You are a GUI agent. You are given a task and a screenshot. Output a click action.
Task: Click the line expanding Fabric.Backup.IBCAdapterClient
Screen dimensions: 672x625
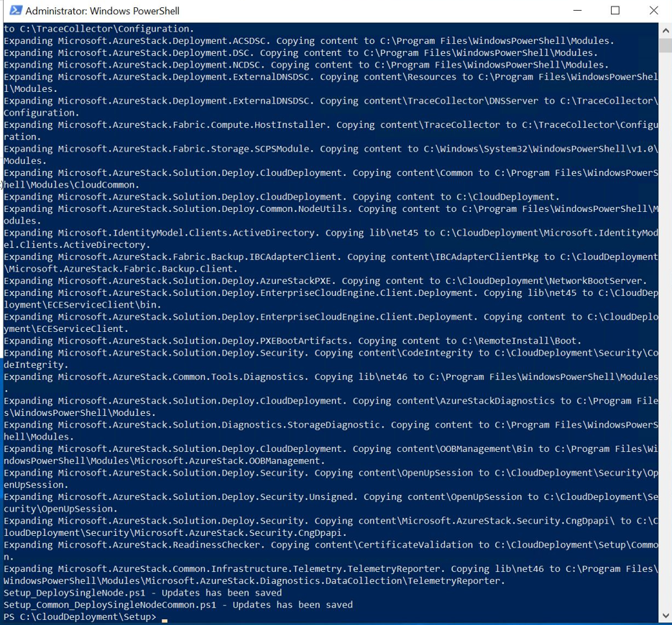pyautogui.click(x=331, y=263)
